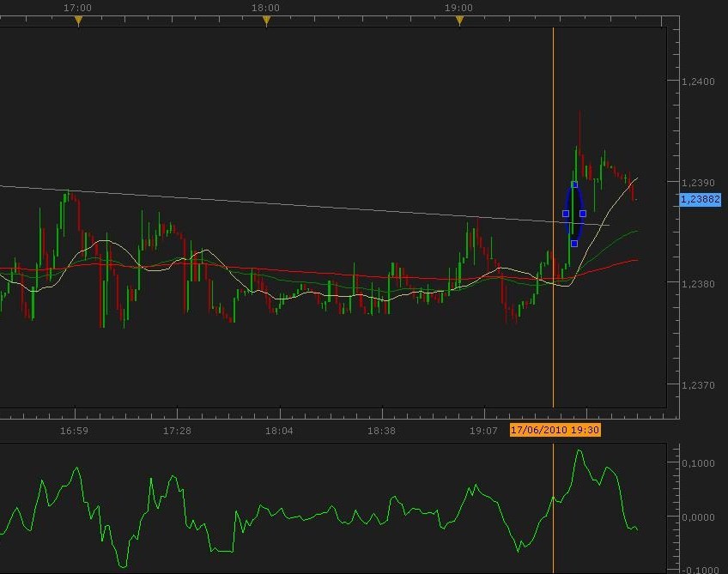Click the 17:28 time axis label

coord(177,431)
